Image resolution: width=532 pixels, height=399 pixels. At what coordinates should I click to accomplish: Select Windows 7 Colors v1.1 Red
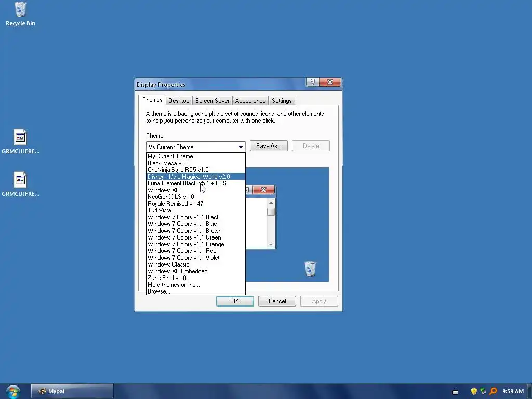196,251
